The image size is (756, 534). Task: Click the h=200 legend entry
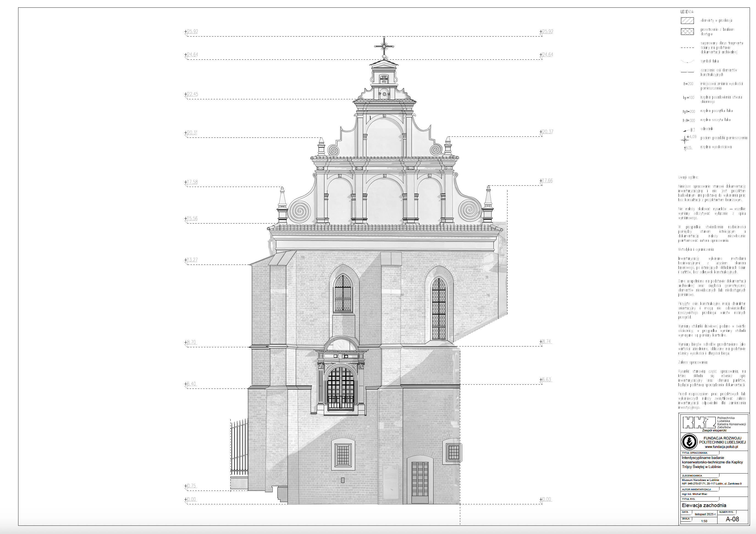[x=688, y=84]
